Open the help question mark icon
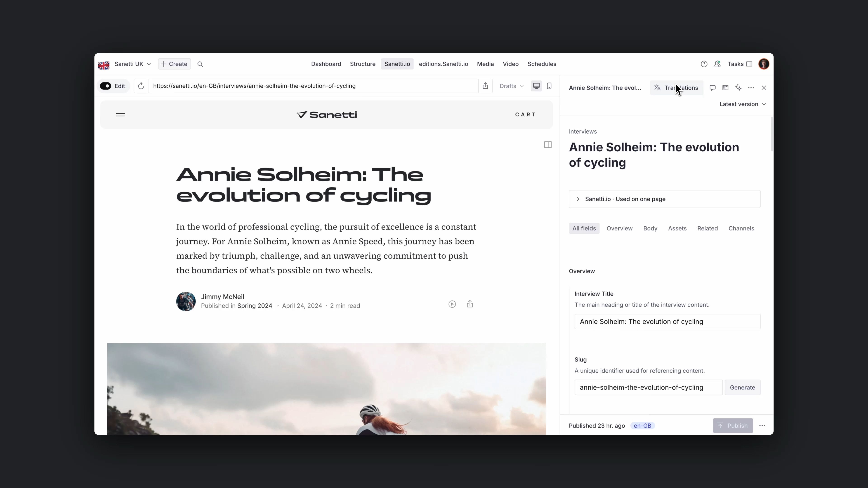Screen dimensions: 868x488 click(x=704, y=64)
